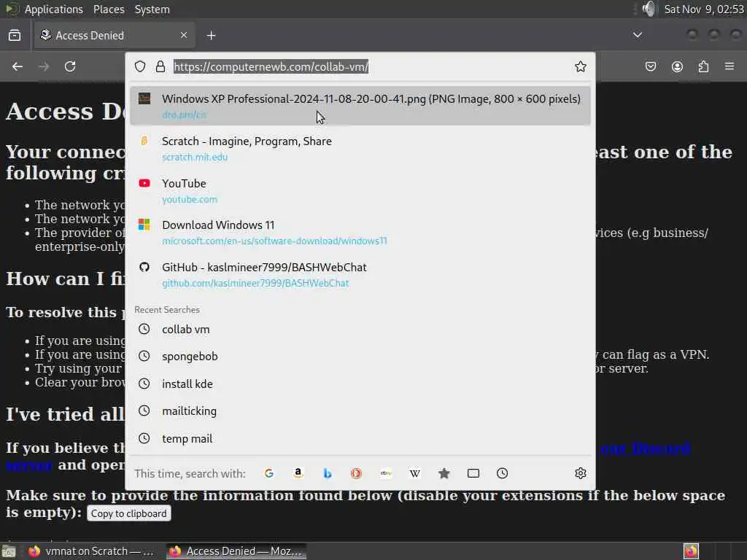Image resolution: width=747 pixels, height=560 pixels.
Task: Click the Discord link on page
Action: (x=645, y=448)
